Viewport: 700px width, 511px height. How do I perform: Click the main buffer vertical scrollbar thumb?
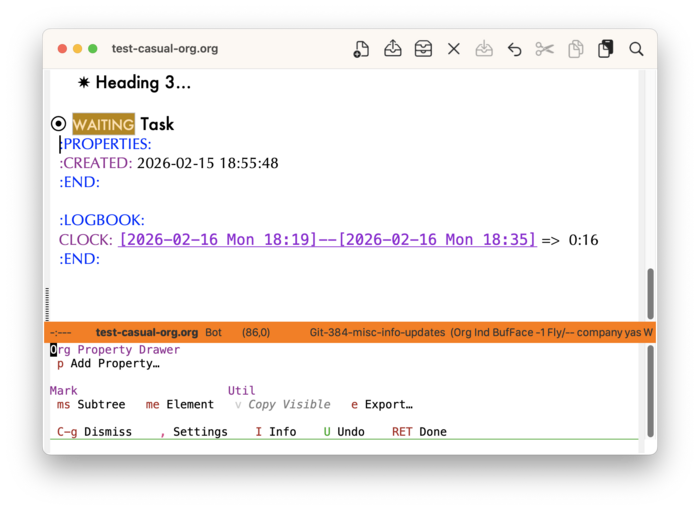[651, 294]
